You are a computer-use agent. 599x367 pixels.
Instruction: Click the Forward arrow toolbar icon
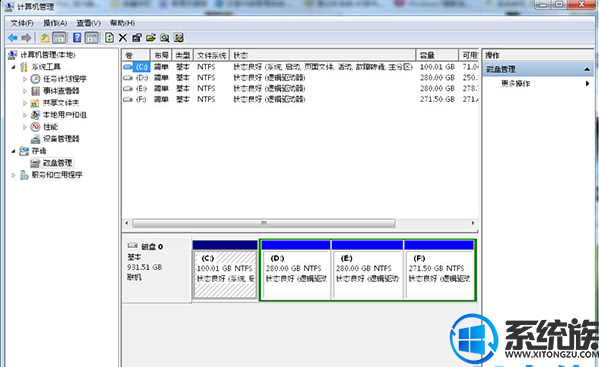[26, 38]
